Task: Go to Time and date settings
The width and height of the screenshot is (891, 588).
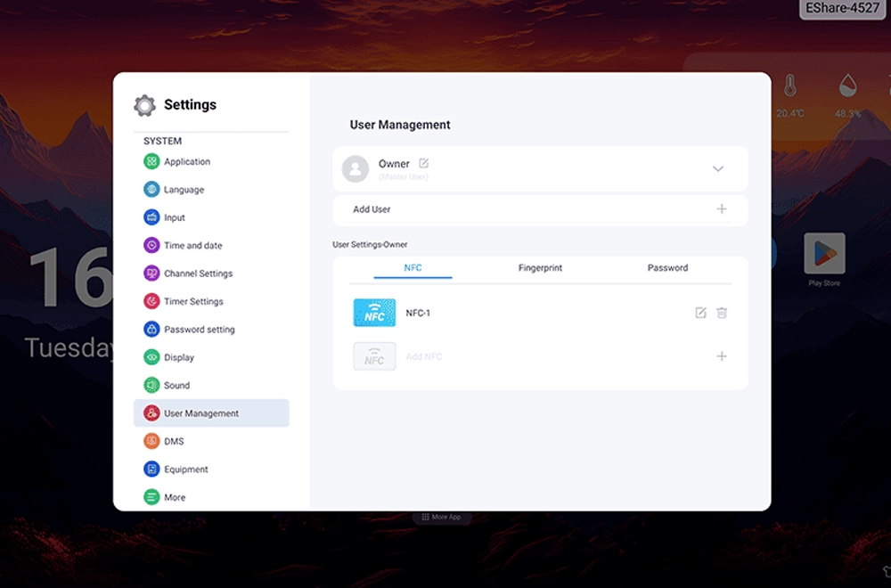Action: [x=192, y=246]
